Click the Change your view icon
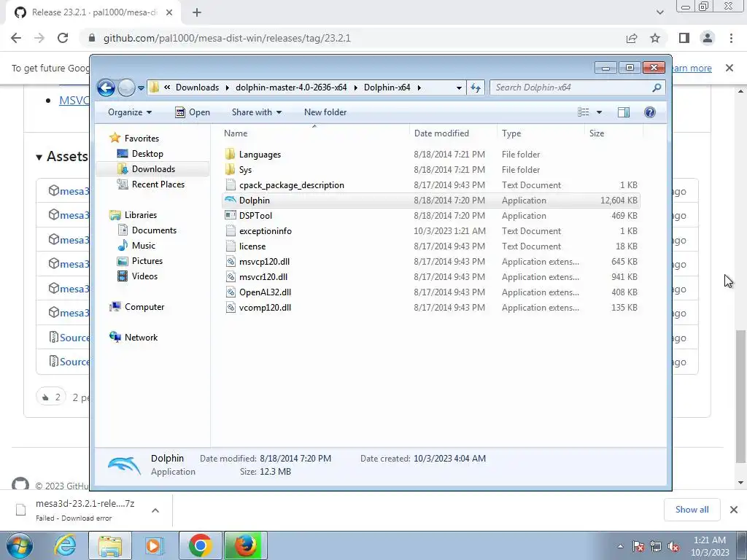The height and width of the screenshot is (560, 747). click(584, 112)
